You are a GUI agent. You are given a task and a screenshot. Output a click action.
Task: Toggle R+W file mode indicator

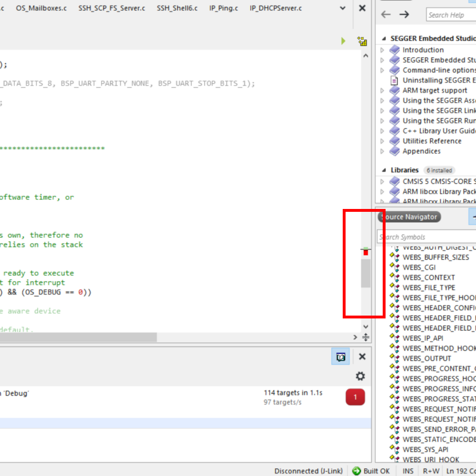[x=431, y=471]
